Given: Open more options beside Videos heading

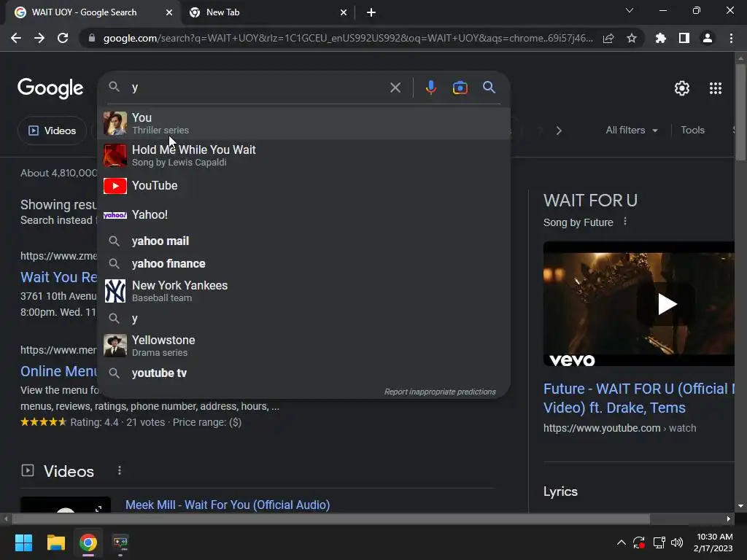Looking at the screenshot, I should coord(120,470).
